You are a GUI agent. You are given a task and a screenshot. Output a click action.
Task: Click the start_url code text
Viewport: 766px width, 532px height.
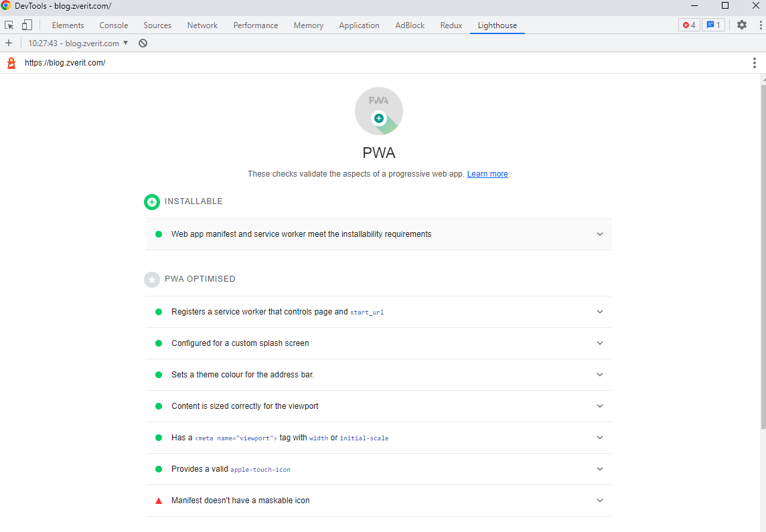tap(367, 313)
